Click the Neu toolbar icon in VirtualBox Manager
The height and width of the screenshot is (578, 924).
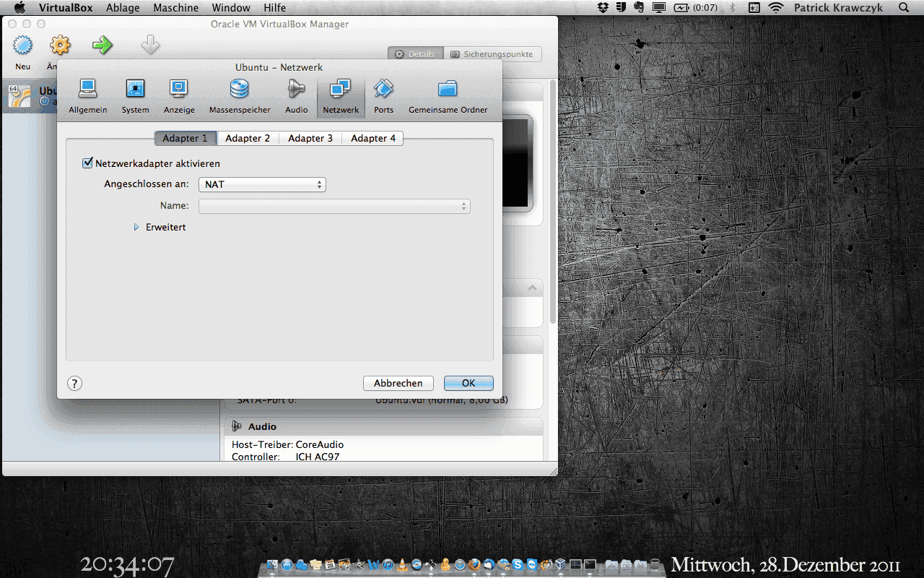pos(23,47)
